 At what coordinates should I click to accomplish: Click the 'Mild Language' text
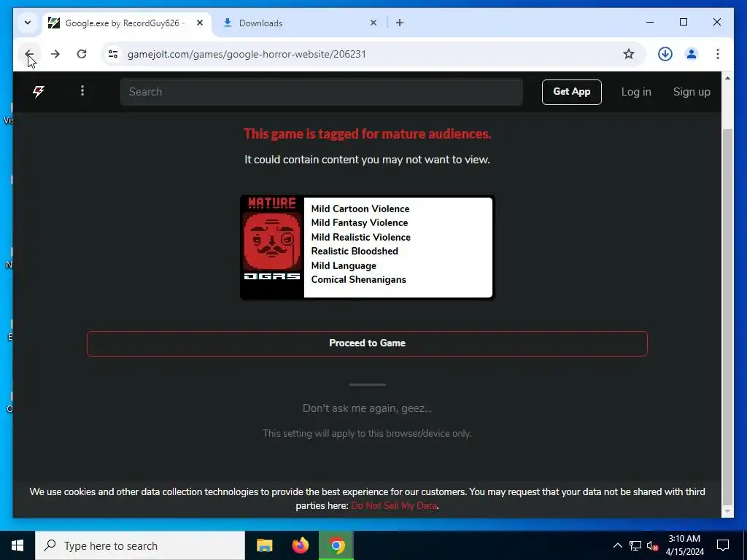(x=344, y=265)
